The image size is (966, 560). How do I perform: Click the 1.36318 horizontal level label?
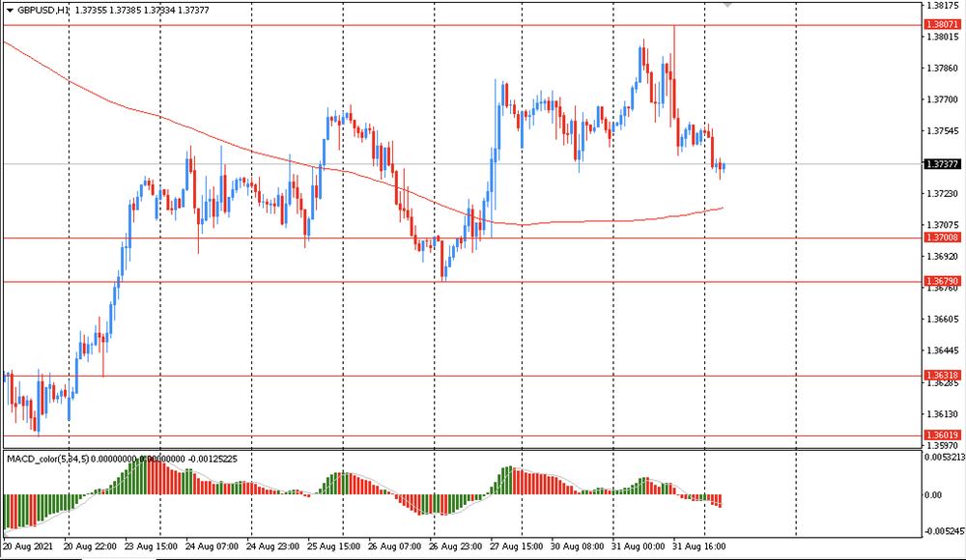[x=942, y=376]
